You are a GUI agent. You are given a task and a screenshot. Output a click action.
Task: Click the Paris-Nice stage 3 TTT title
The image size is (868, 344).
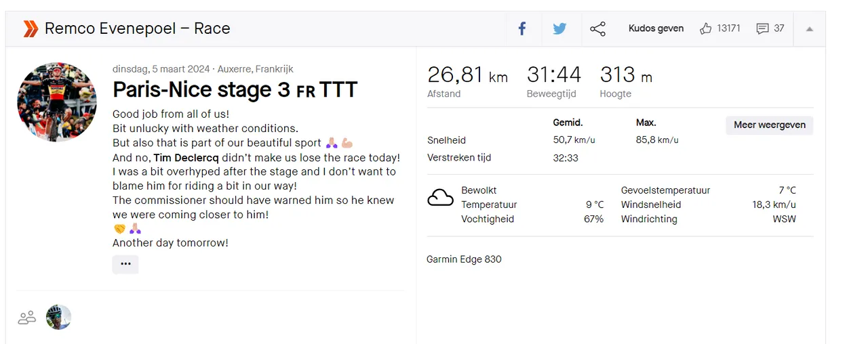point(235,89)
